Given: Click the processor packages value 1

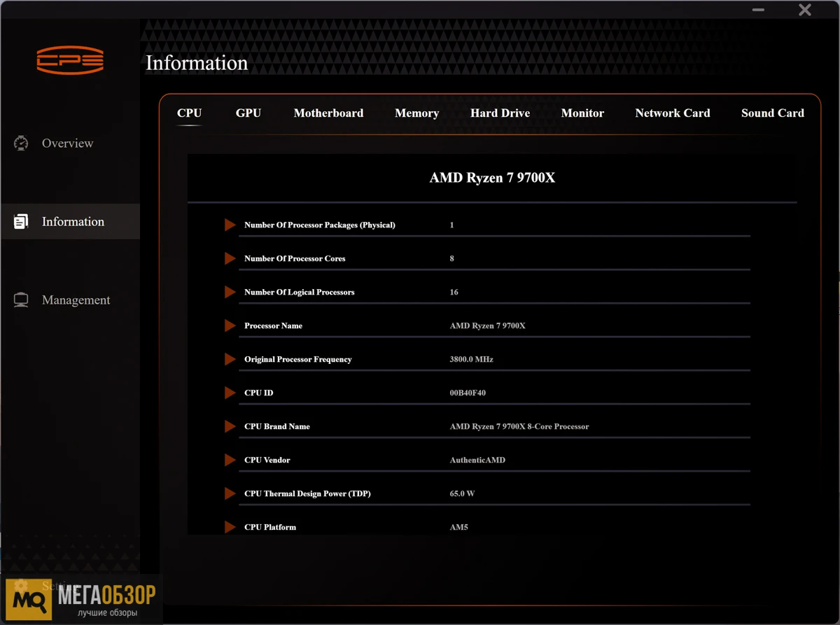Looking at the screenshot, I should (452, 225).
